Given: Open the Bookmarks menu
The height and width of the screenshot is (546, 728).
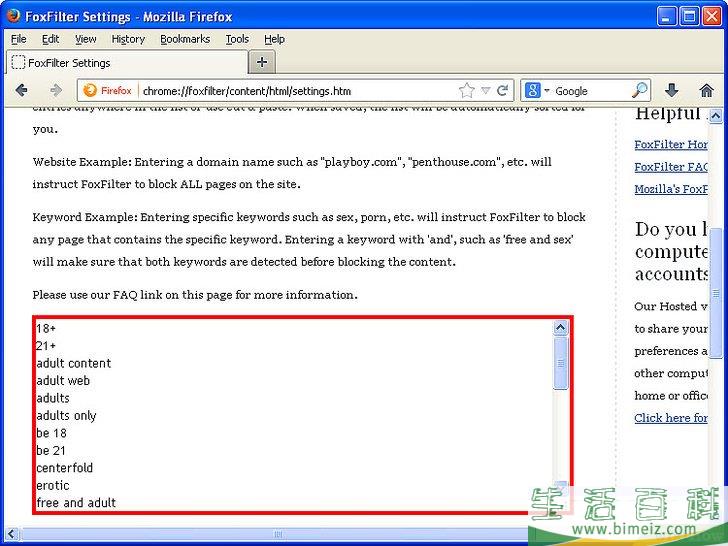Looking at the screenshot, I should click(x=185, y=39).
